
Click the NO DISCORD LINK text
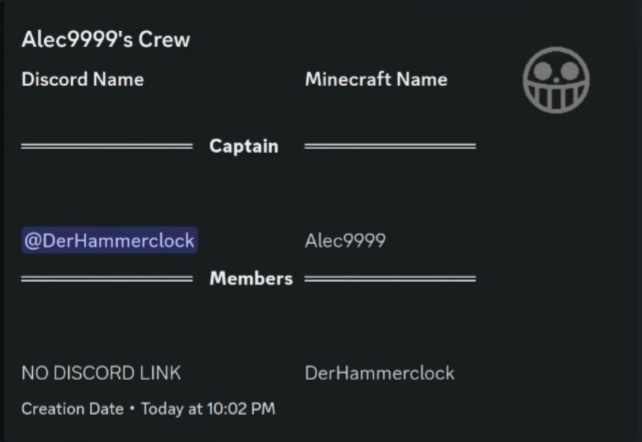click(x=101, y=373)
